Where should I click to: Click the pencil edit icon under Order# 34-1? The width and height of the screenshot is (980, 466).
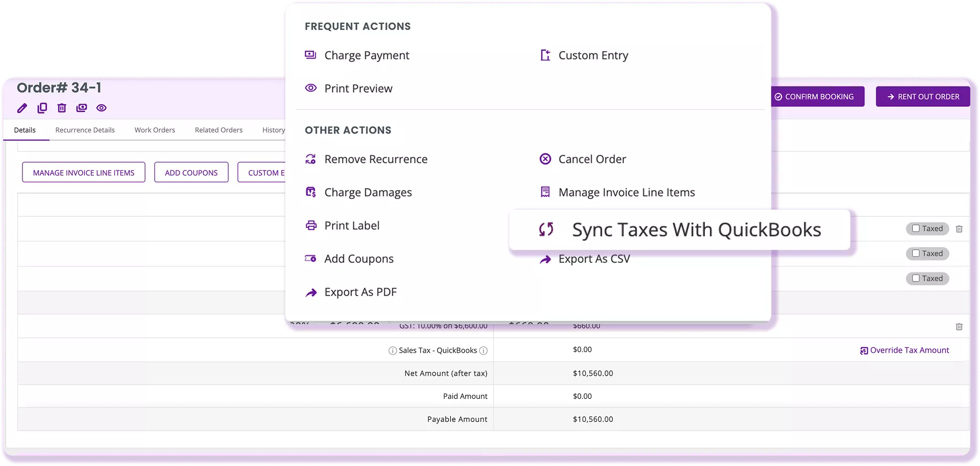[22, 108]
